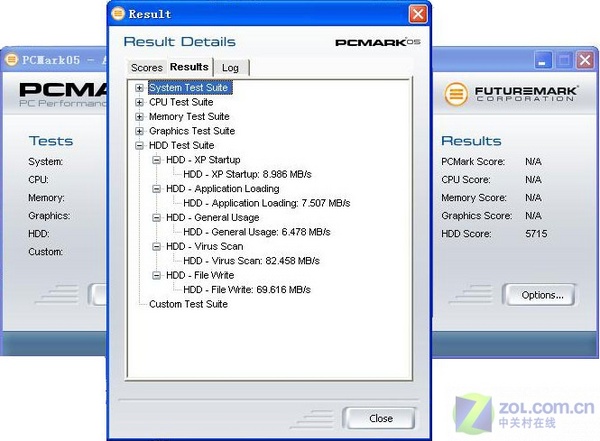This screenshot has height=441, width=600.
Task: Open Options in PCMark05 main window
Action: [541, 295]
